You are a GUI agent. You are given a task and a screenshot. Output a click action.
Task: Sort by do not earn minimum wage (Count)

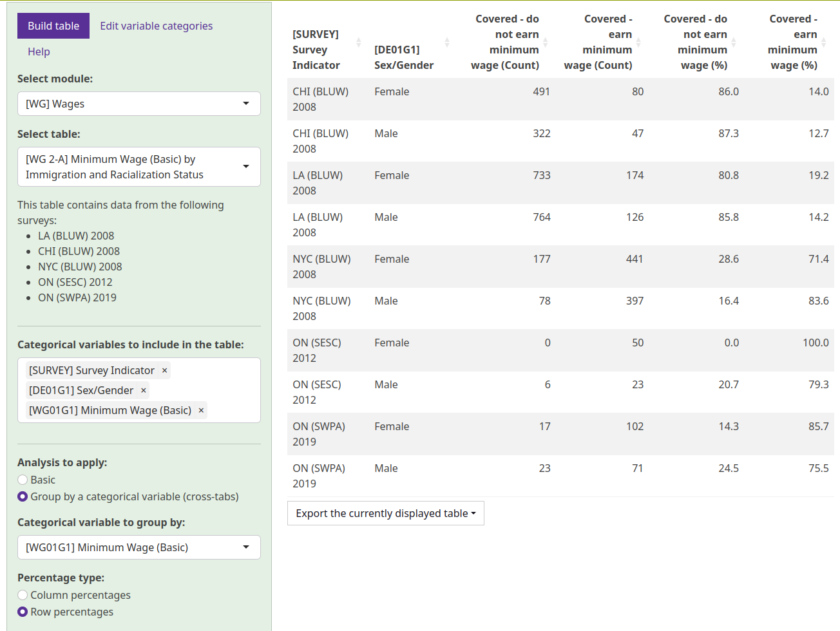[x=546, y=42]
